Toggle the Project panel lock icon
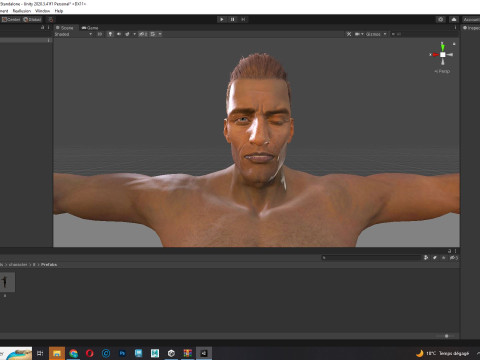480x360 pixels. (449, 251)
